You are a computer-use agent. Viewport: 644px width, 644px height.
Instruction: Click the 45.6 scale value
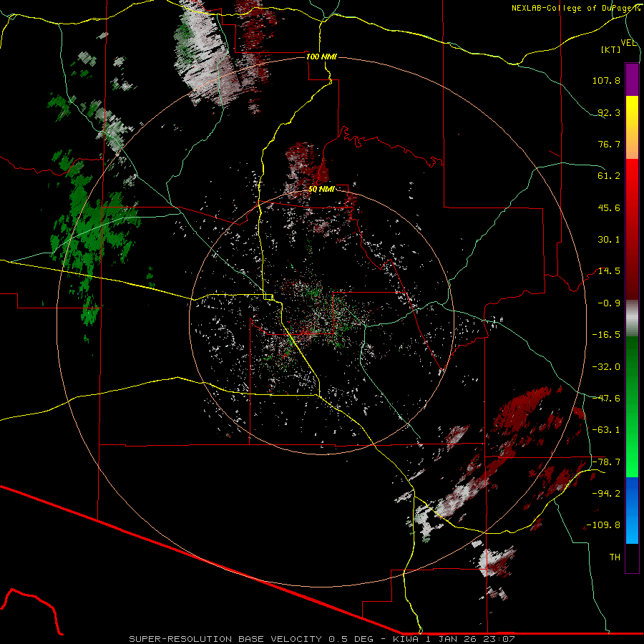click(609, 208)
